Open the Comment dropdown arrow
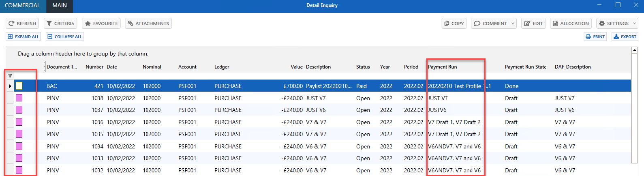This screenshot has height=176, width=644. (x=513, y=24)
